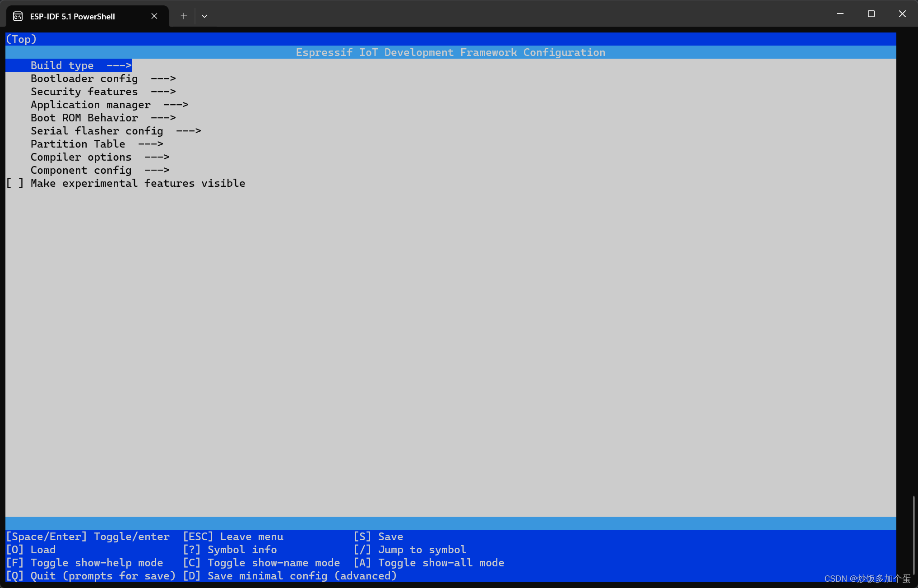Viewport: 918px width, 588px height.
Task: Click the [ESC] Leave menu hint
Action: pyautogui.click(x=233, y=537)
